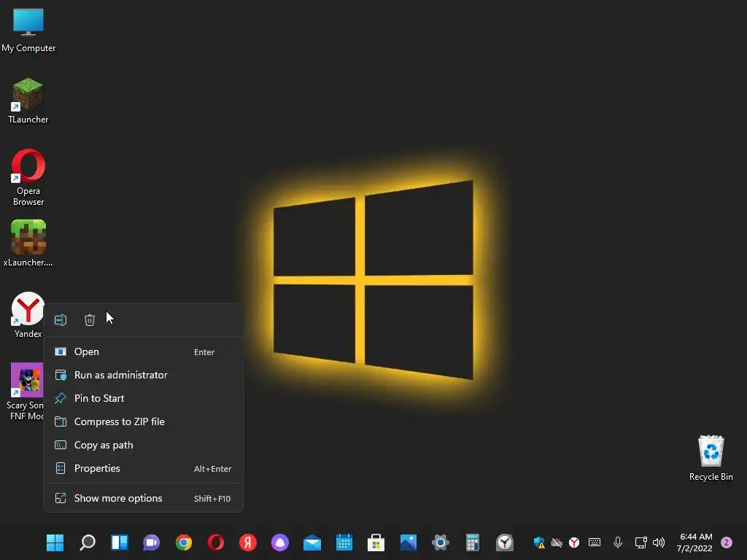Viewport: 747px width, 560px height.
Task: Click the Rename icon in context menu
Action: pyautogui.click(x=61, y=320)
